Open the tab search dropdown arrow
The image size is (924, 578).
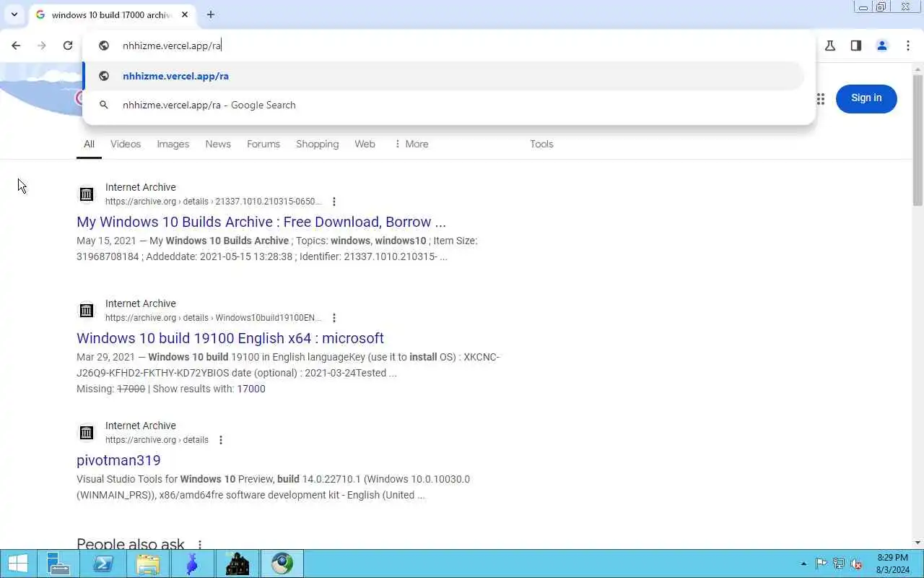click(x=14, y=14)
